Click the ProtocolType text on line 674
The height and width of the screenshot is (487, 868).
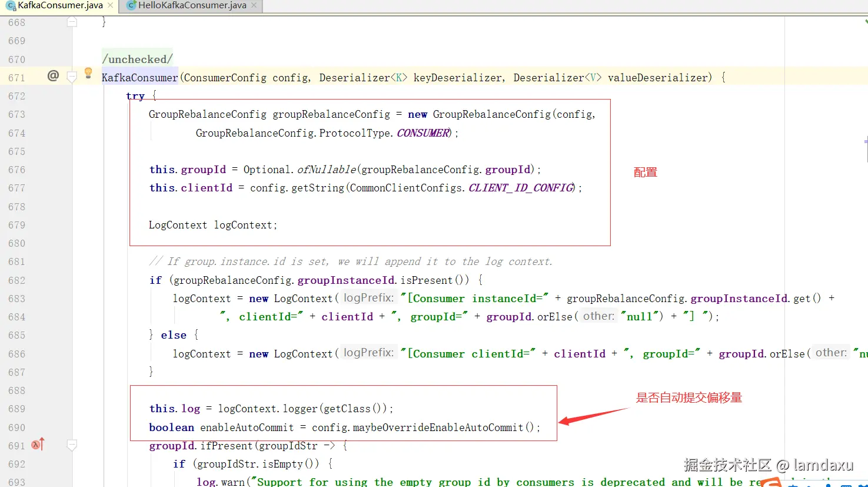[x=355, y=133]
